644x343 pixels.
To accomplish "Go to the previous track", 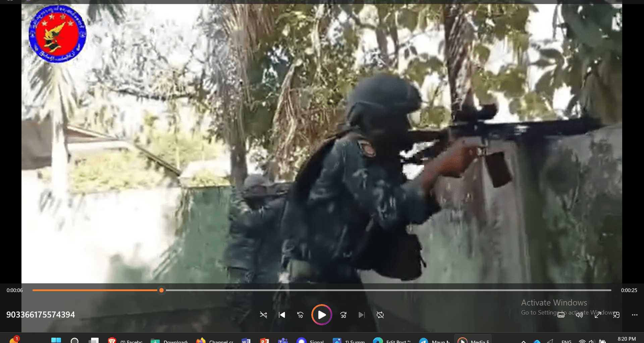I will click(282, 315).
